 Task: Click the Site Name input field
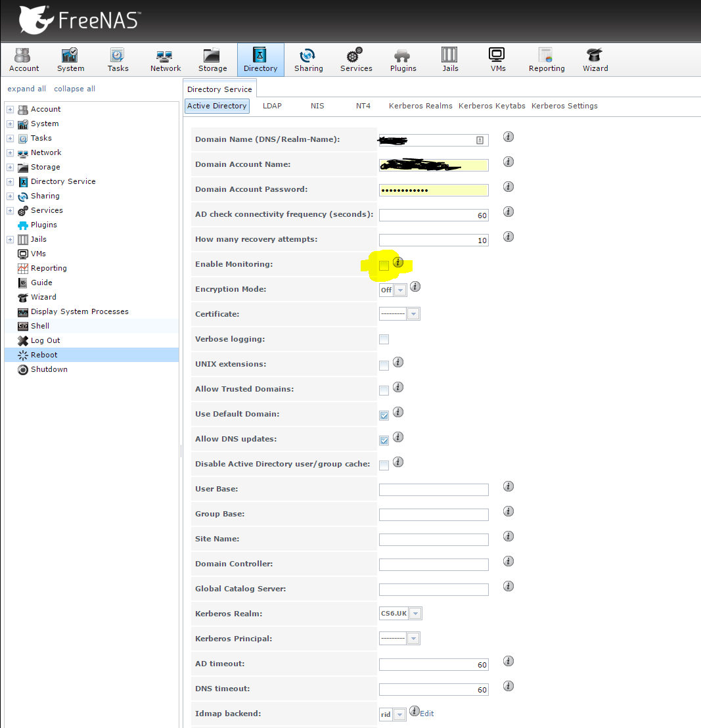click(x=434, y=539)
